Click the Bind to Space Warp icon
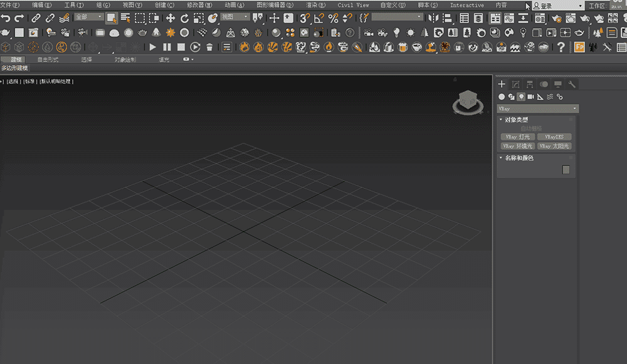This screenshot has width=627, height=364. pyautogui.click(x=64, y=18)
